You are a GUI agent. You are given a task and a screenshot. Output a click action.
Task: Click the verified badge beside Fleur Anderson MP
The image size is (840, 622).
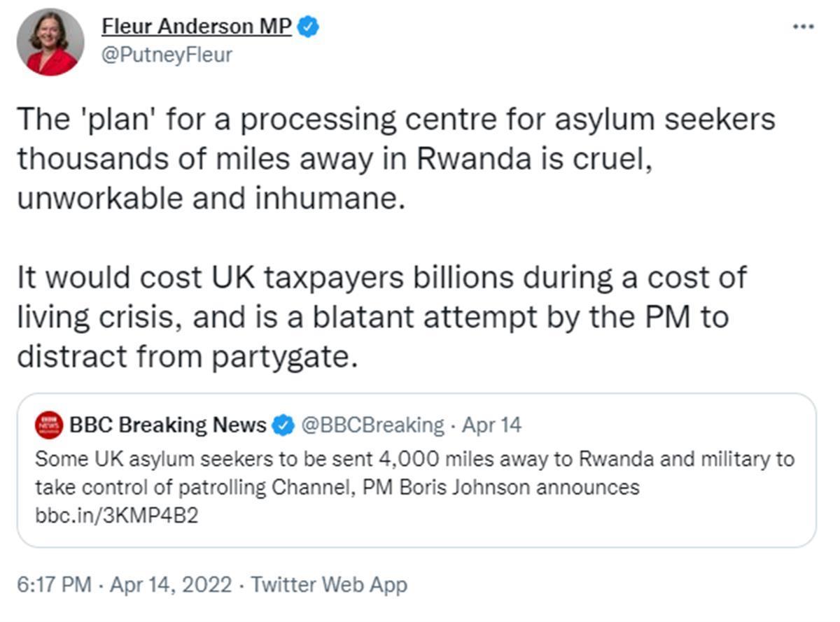click(x=309, y=27)
